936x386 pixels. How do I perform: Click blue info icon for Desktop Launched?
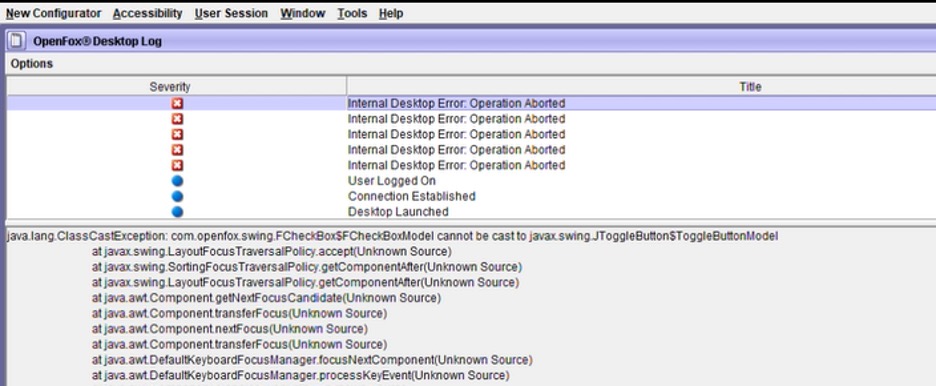tap(177, 212)
